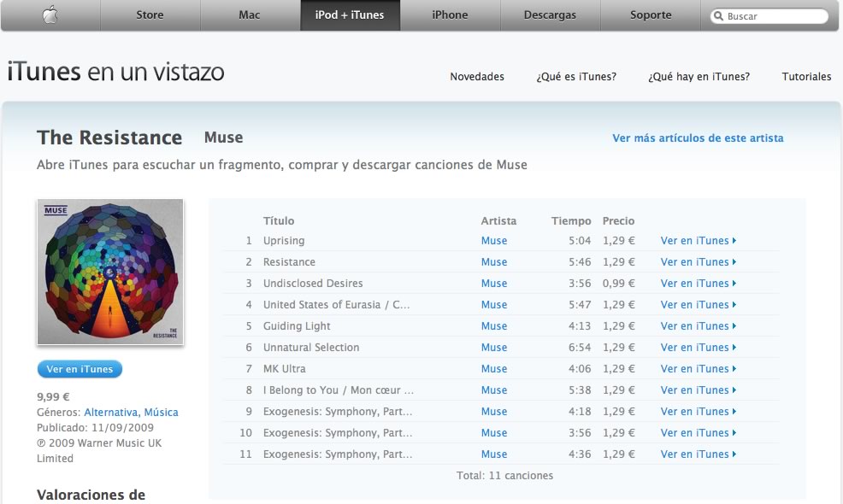Click Muse artist link for Guiding Light
Viewport: 843px width, 504px height.
494,326
